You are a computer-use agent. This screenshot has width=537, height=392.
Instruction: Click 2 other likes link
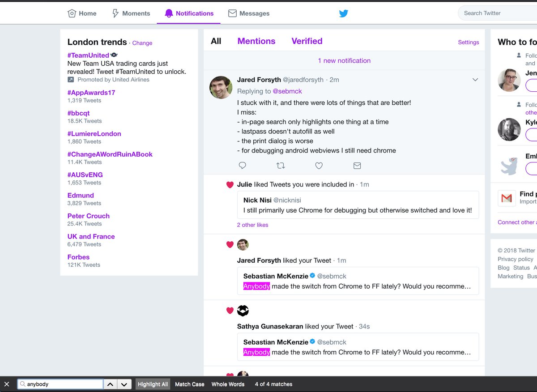coord(253,225)
